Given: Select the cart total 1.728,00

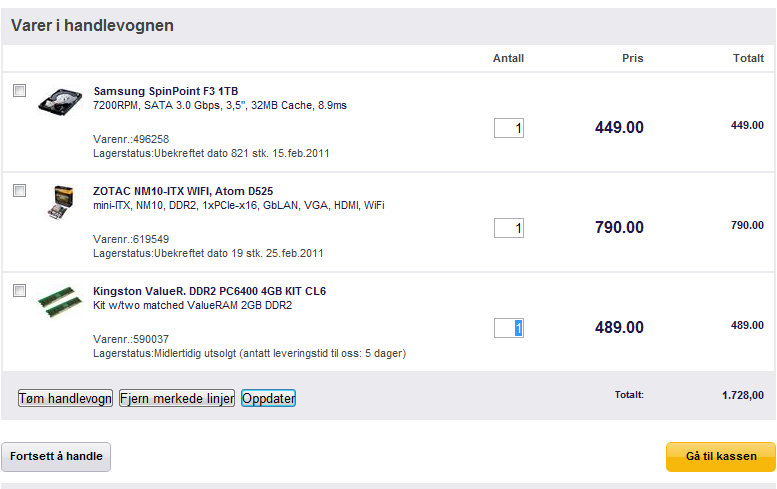Looking at the screenshot, I should [x=742, y=395].
